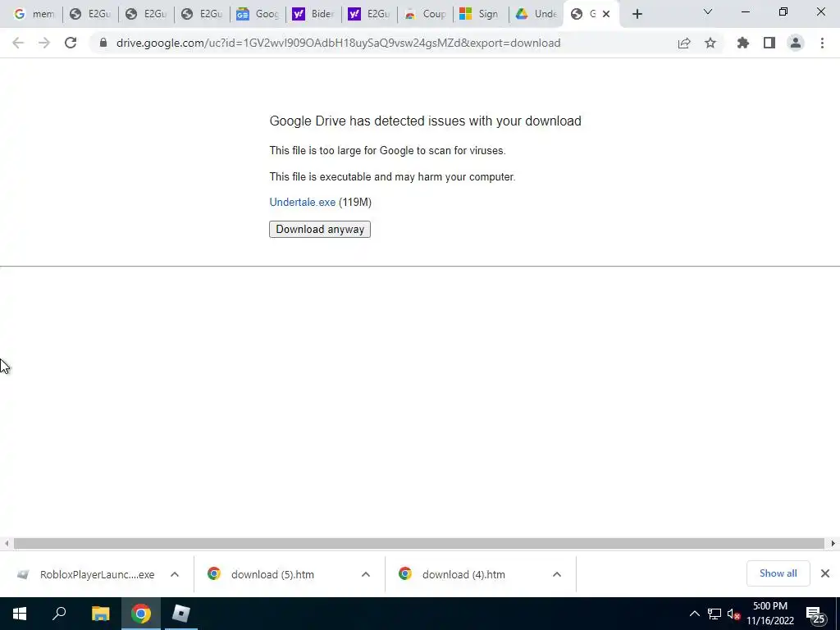Viewport: 840px width, 630px height.
Task: Restore down the Chrome window
Action: [x=783, y=11]
